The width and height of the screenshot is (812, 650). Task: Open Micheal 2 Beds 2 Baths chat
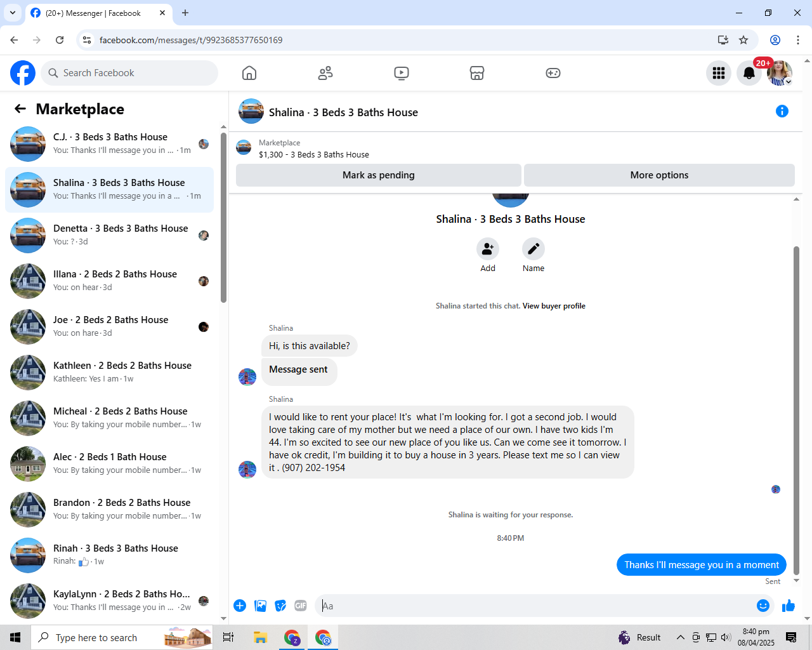[x=109, y=418]
